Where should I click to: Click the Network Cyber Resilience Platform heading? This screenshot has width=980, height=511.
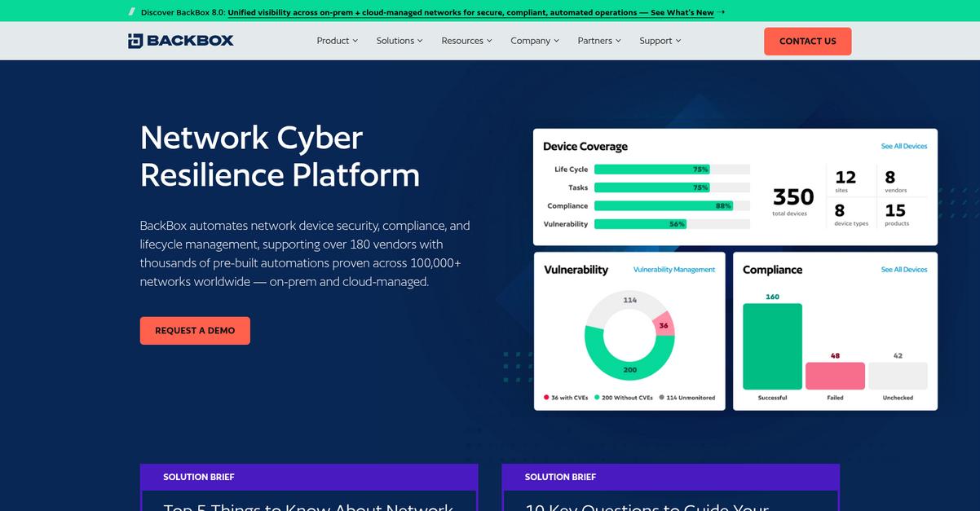tap(280, 156)
